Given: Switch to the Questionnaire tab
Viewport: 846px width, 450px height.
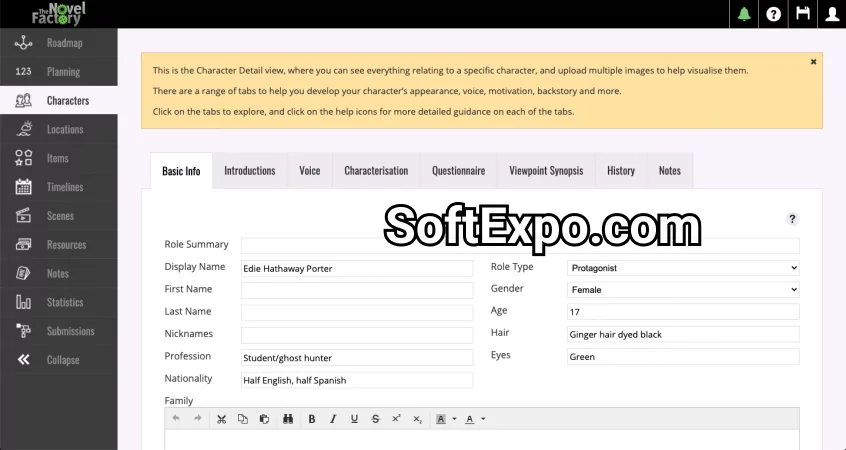Looking at the screenshot, I should [x=458, y=171].
